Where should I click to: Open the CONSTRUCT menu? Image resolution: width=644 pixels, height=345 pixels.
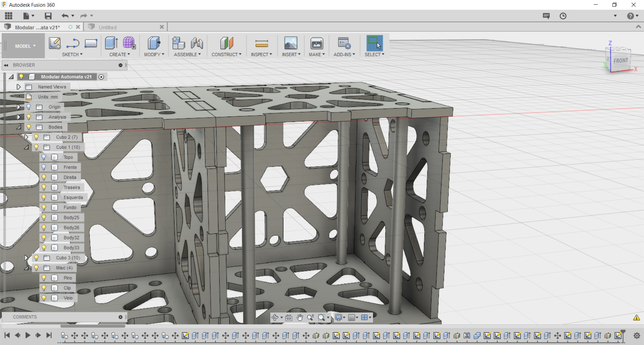(226, 55)
